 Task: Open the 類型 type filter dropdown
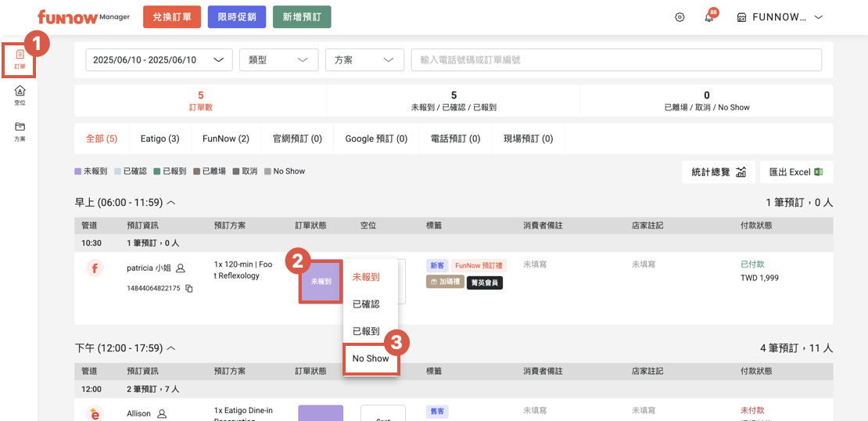(x=278, y=60)
